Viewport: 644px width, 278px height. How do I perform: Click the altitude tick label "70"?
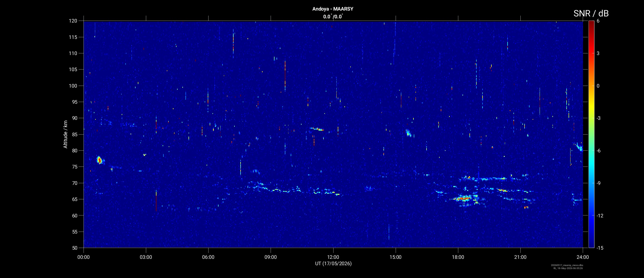point(74,183)
